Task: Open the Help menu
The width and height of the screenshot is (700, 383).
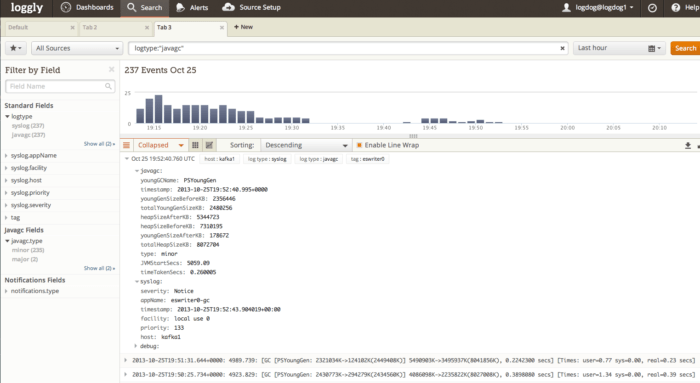Action: [x=685, y=8]
